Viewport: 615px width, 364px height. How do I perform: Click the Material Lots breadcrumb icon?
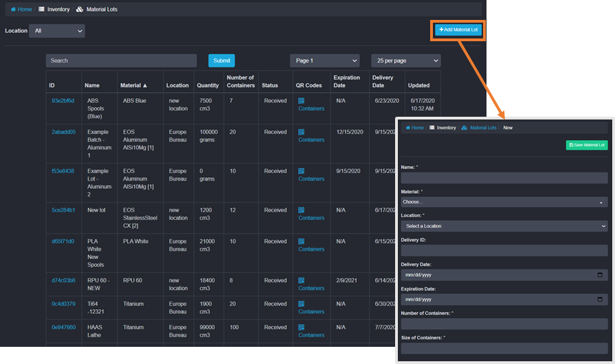80,9
